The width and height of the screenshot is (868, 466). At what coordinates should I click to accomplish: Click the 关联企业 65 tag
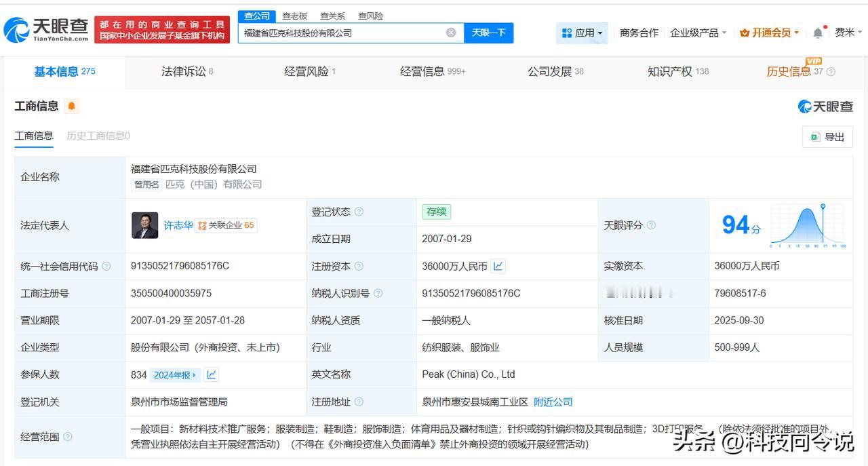click(x=226, y=225)
